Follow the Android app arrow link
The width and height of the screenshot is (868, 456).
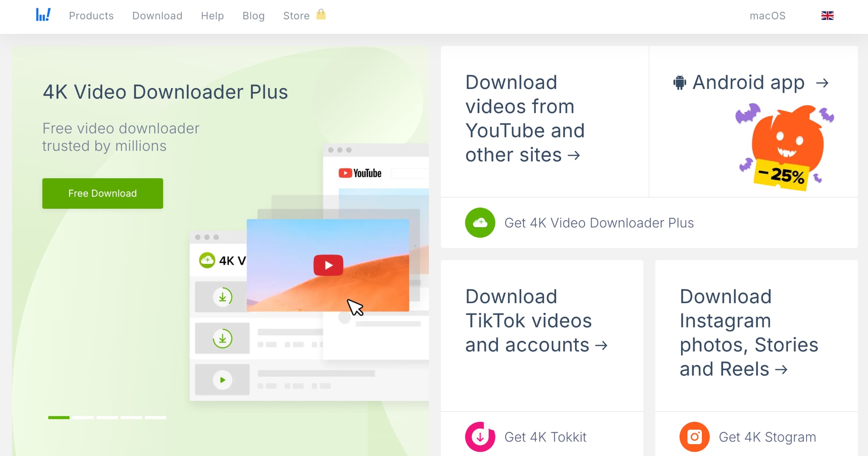point(823,83)
